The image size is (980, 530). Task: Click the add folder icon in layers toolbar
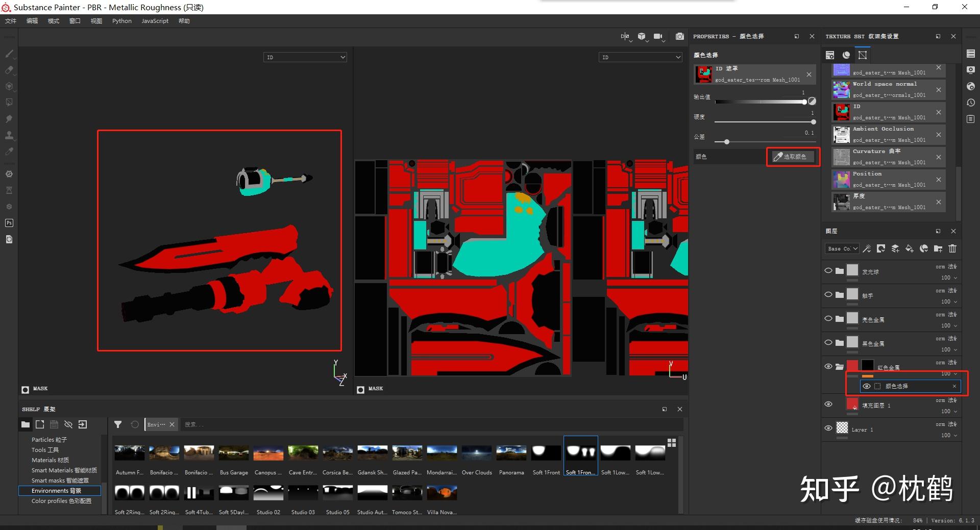point(938,248)
